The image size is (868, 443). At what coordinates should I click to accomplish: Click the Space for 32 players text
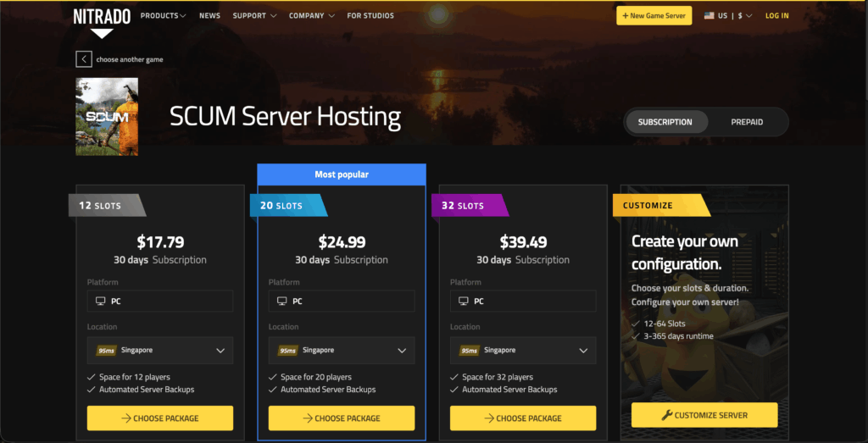(x=498, y=377)
